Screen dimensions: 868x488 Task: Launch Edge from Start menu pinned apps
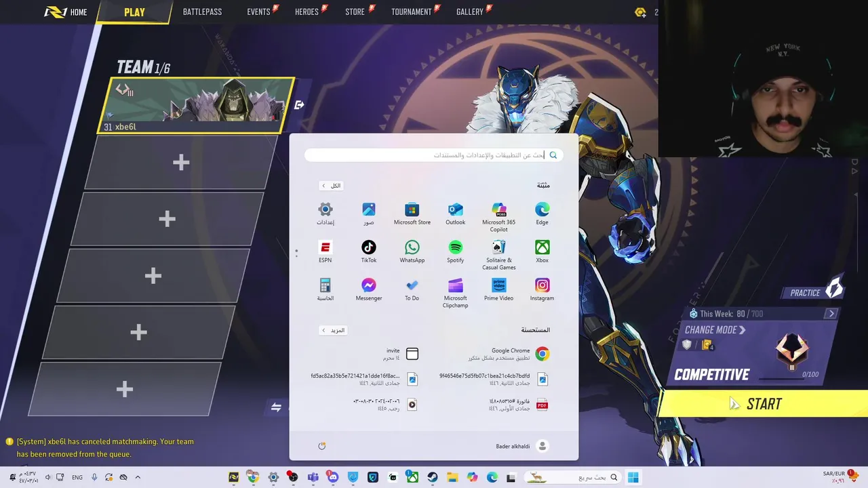click(x=542, y=213)
